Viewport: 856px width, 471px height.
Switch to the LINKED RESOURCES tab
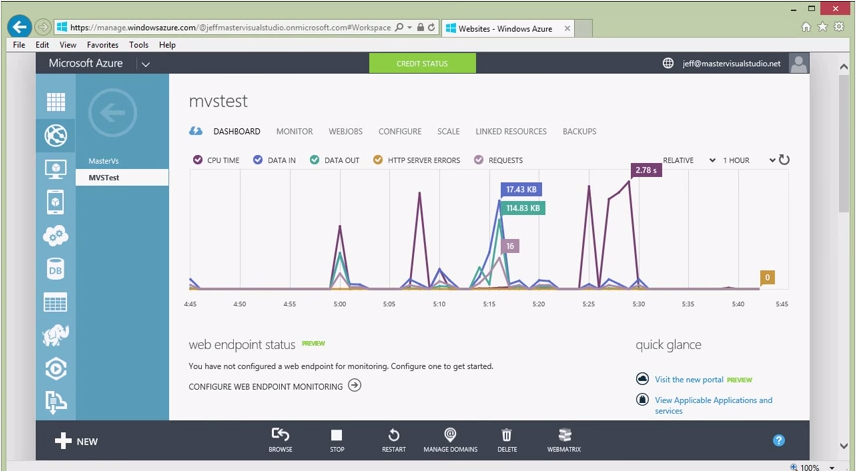tap(511, 132)
